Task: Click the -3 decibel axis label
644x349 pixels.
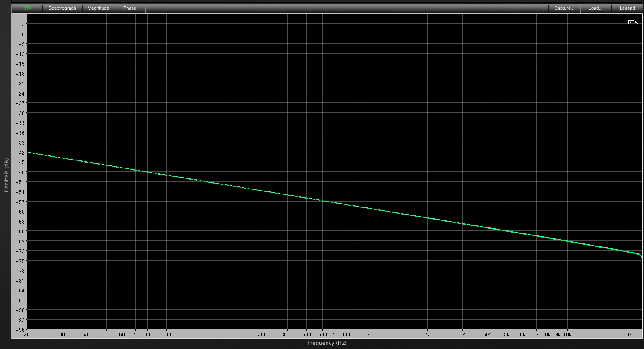Action: (22, 24)
